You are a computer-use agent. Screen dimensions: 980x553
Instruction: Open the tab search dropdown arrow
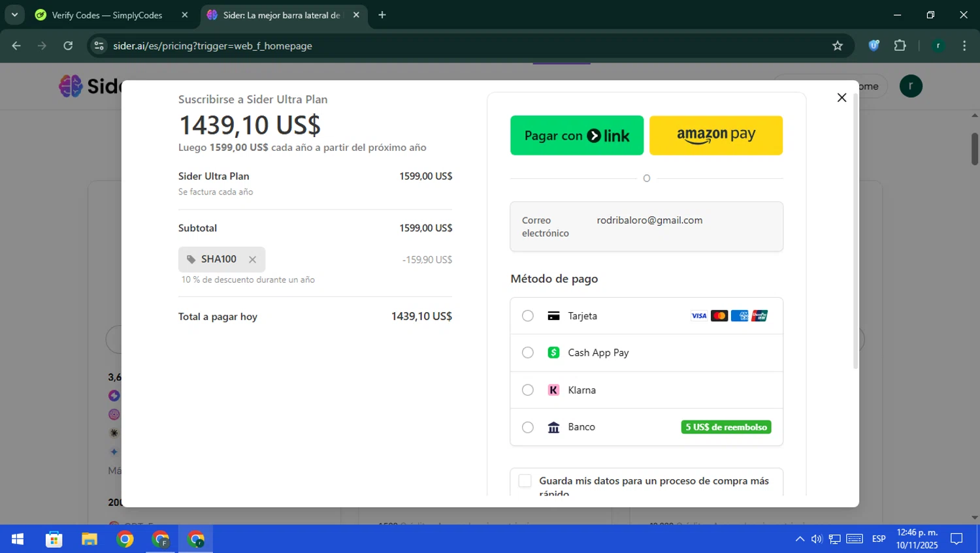tap(14, 14)
